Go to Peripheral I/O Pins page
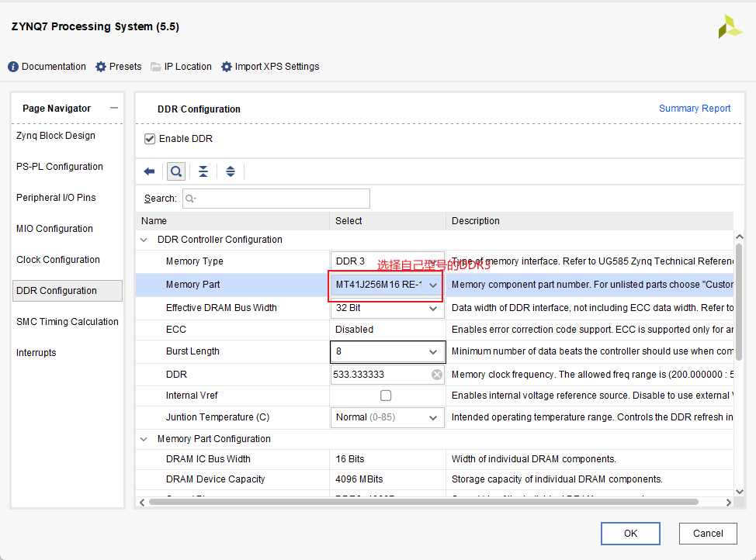The height and width of the screenshot is (560, 756). 56,198
